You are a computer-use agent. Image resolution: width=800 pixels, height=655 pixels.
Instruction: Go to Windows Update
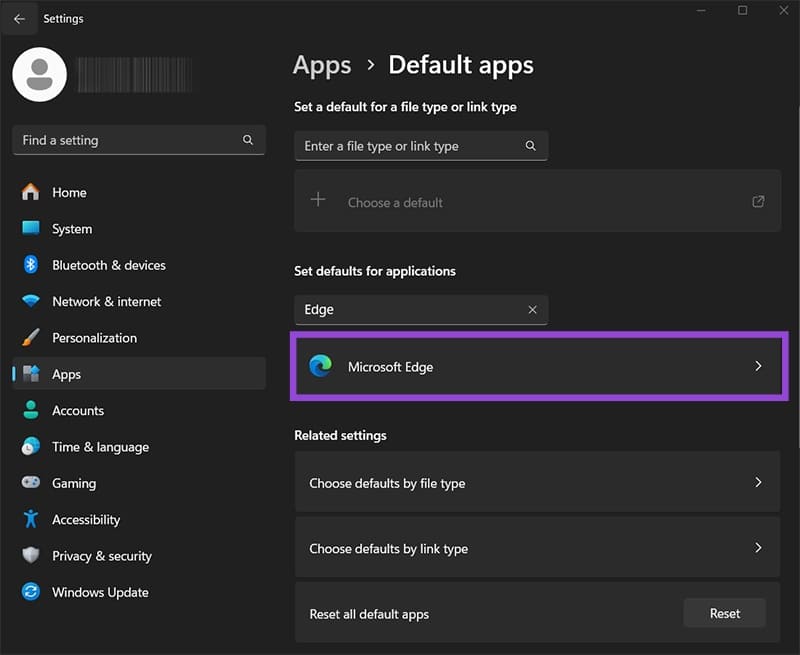point(139,592)
